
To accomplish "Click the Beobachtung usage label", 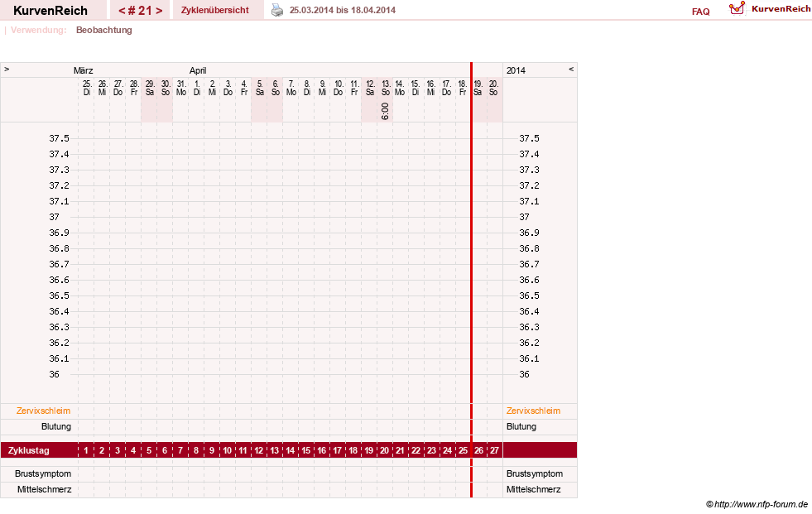I will coord(104,30).
